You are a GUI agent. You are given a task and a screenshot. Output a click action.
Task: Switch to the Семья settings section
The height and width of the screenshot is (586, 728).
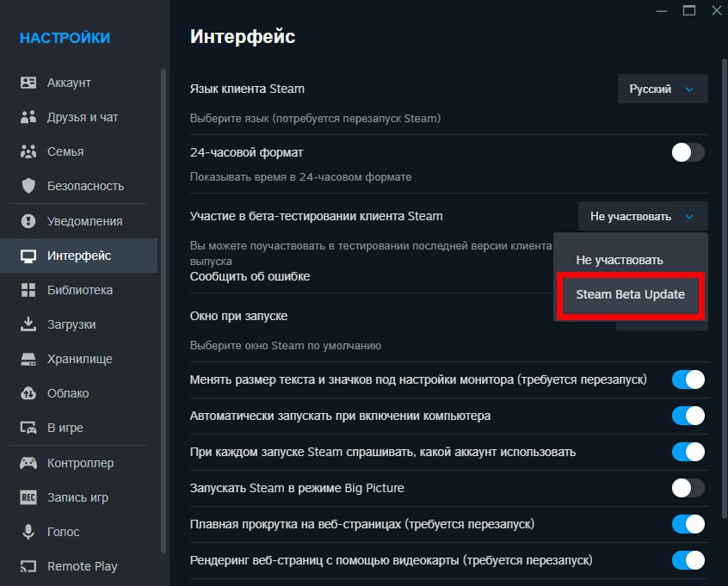point(79,151)
